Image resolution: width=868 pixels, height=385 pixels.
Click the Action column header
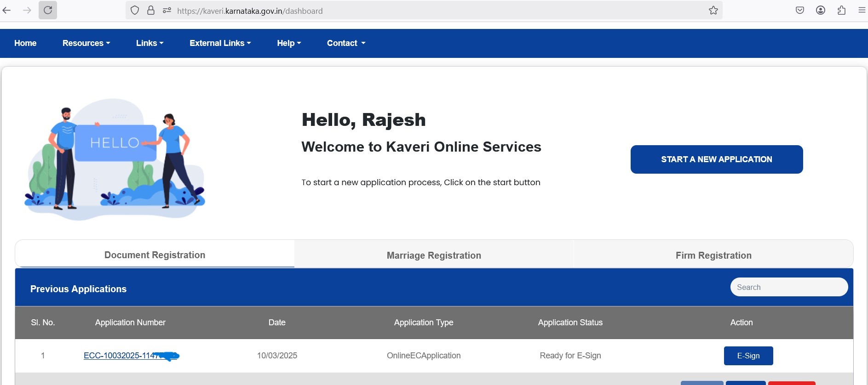pyautogui.click(x=742, y=323)
